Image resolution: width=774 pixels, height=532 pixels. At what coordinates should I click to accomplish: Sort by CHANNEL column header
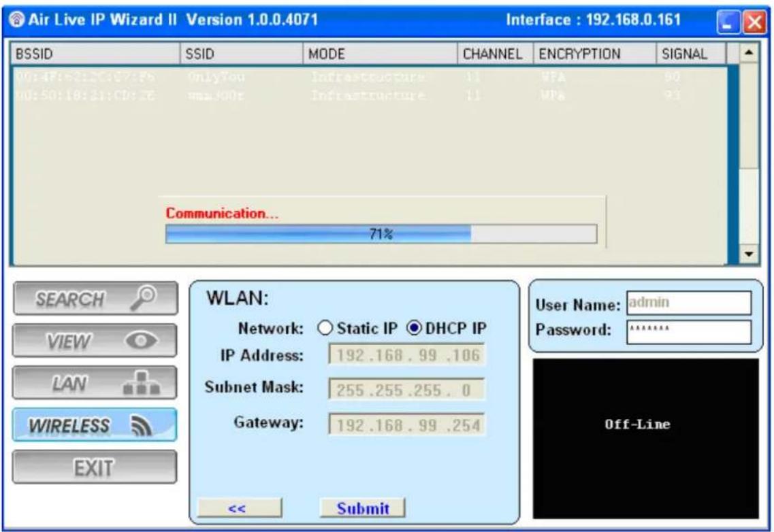click(495, 54)
